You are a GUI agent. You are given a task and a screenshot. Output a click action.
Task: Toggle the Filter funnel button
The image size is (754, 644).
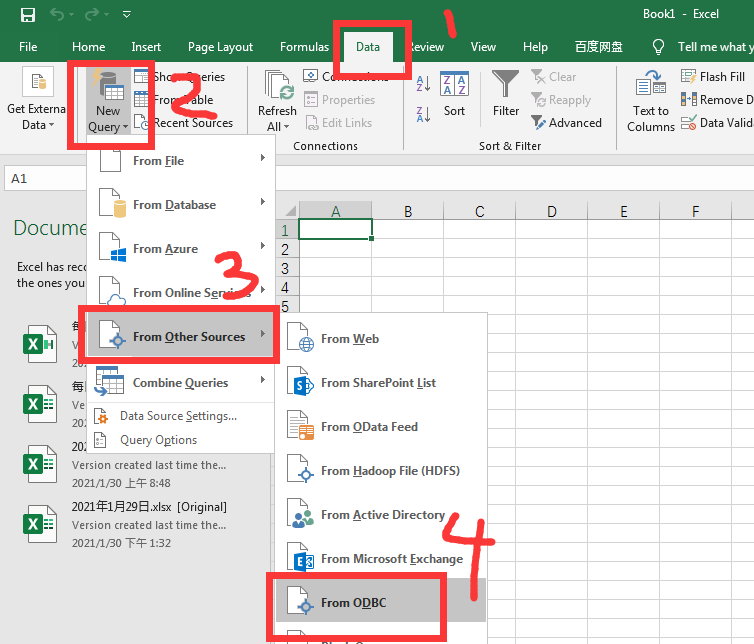(x=505, y=94)
